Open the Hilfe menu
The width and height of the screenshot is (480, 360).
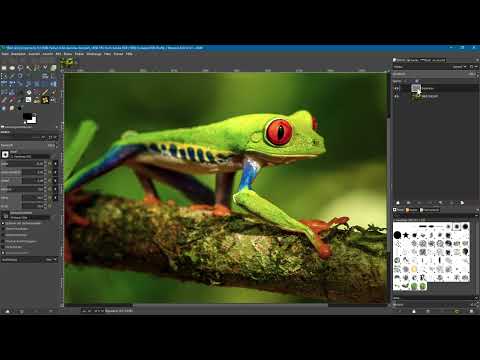[130, 54]
